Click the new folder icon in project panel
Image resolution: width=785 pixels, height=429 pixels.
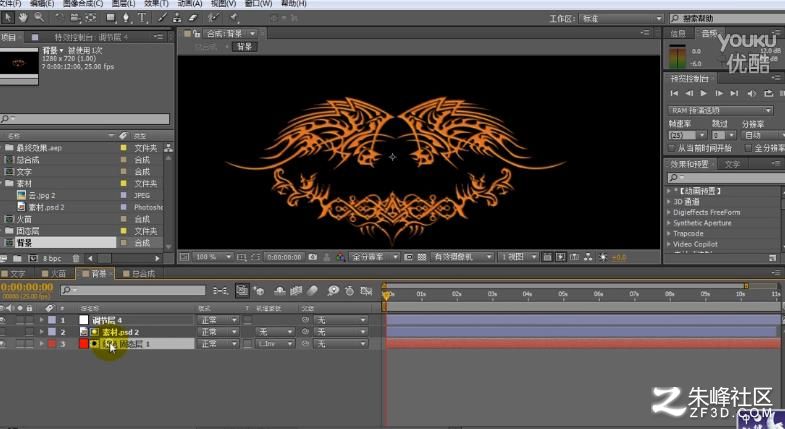point(18,258)
